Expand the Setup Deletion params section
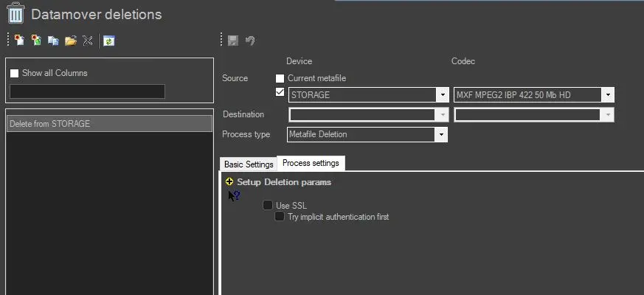Image resolution: width=644 pixels, height=295 pixels. click(x=229, y=181)
